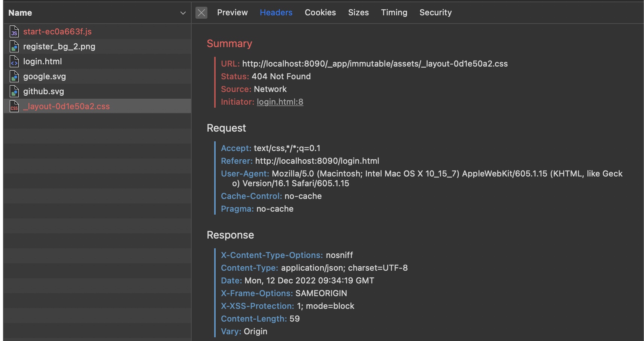Image resolution: width=644 pixels, height=341 pixels.
Task: Click the image icon next to github.svg
Action: tap(14, 92)
